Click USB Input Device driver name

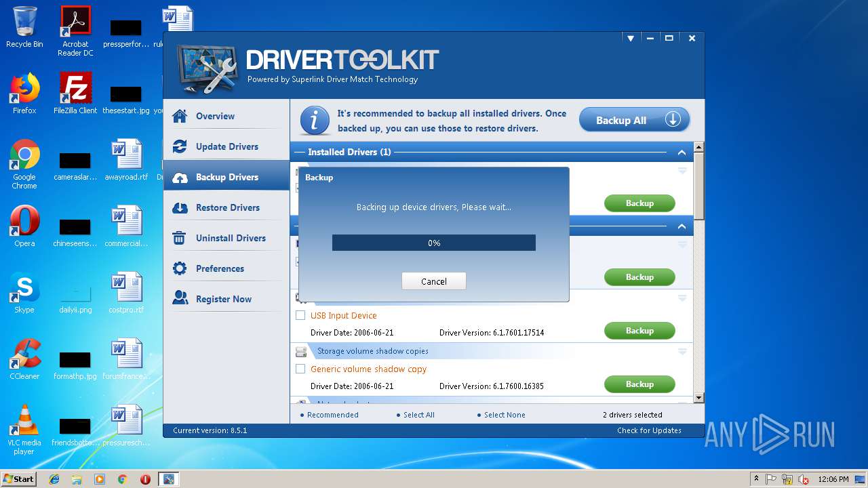(343, 315)
